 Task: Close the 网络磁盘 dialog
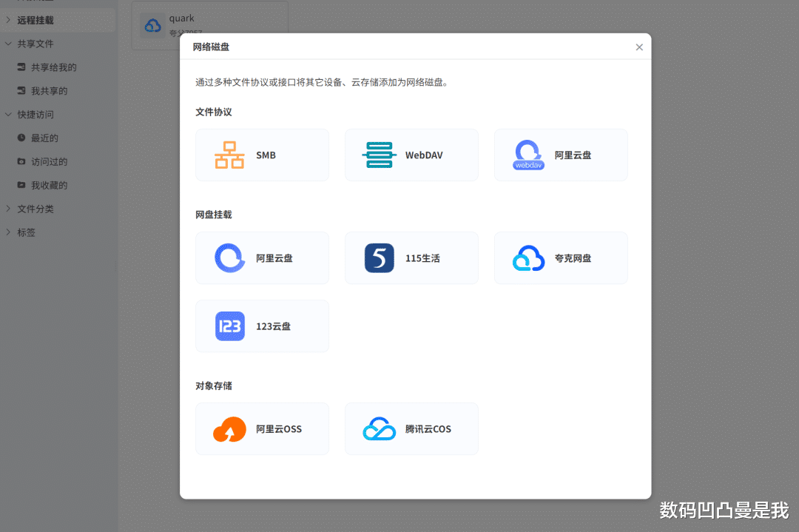[x=639, y=47]
